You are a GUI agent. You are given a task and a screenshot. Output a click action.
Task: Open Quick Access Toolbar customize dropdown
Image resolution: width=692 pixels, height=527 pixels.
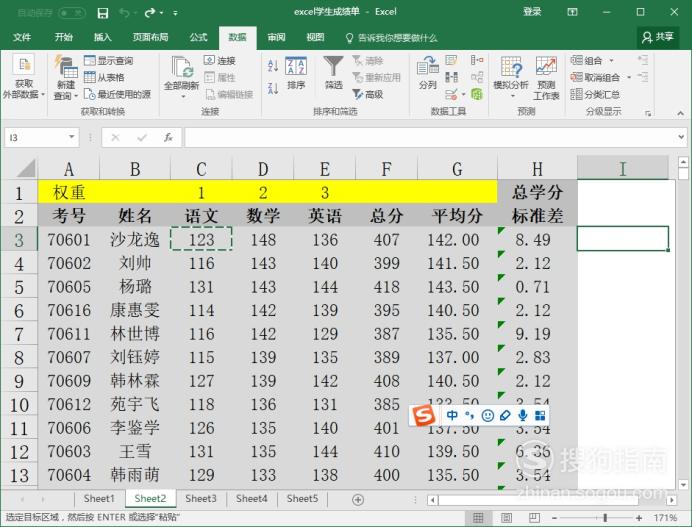coord(175,13)
